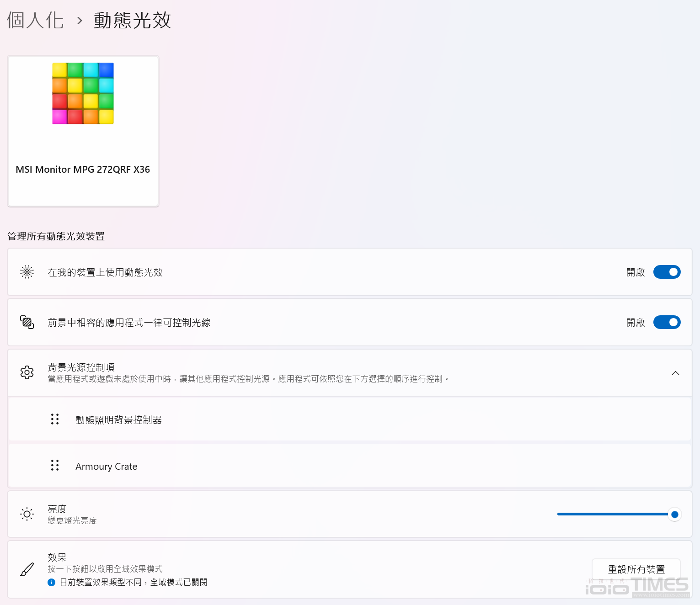Open the 效果 section details

(320, 569)
